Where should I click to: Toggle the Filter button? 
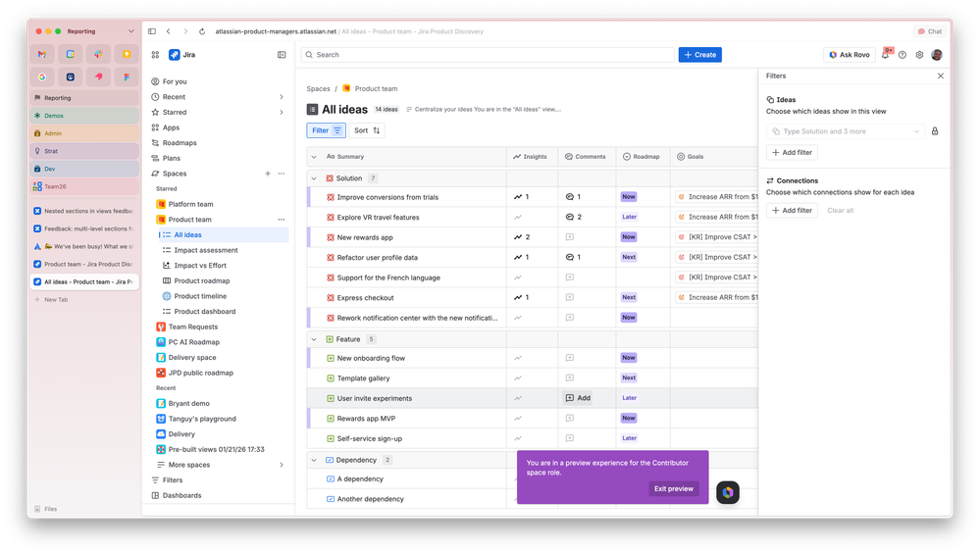pyautogui.click(x=326, y=130)
